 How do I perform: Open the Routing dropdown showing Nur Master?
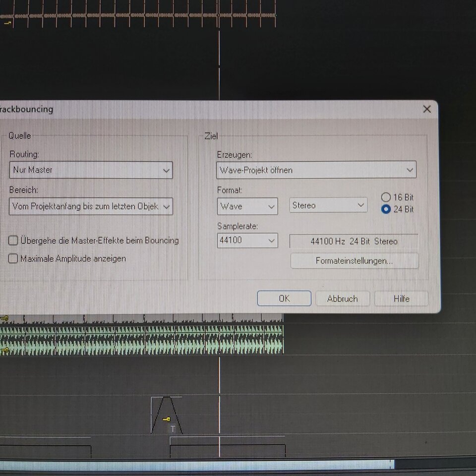[x=91, y=170]
